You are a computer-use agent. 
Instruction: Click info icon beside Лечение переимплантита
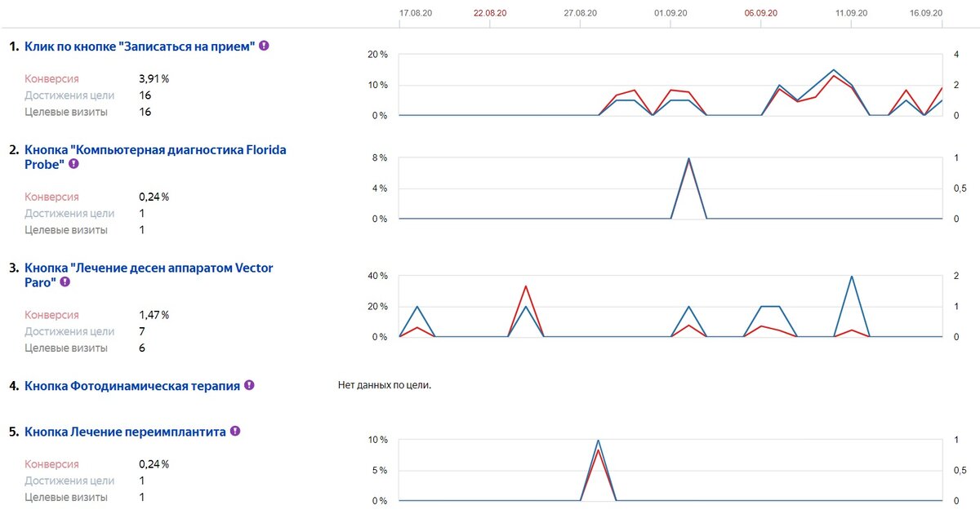pos(235,431)
